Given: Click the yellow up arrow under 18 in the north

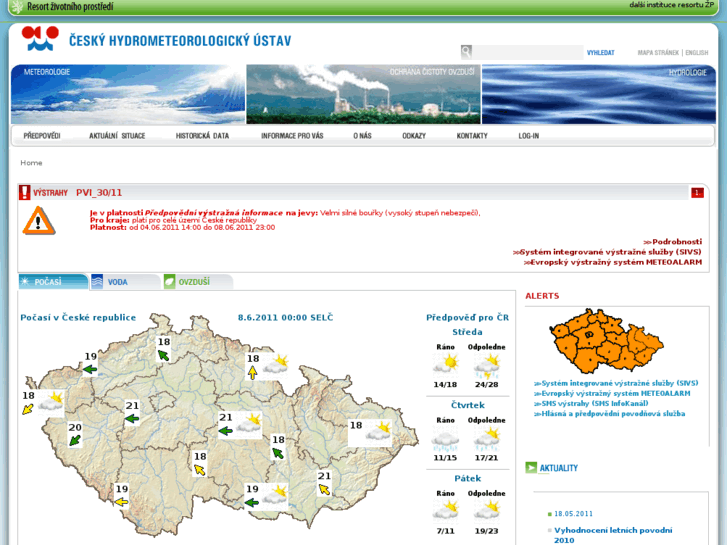Looking at the screenshot, I should coord(252,372).
